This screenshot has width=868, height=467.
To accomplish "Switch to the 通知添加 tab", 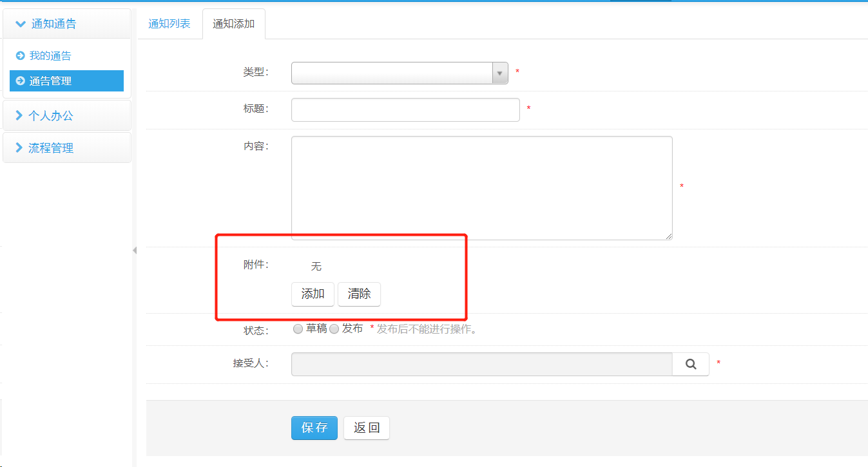I will (x=234, y=24).
